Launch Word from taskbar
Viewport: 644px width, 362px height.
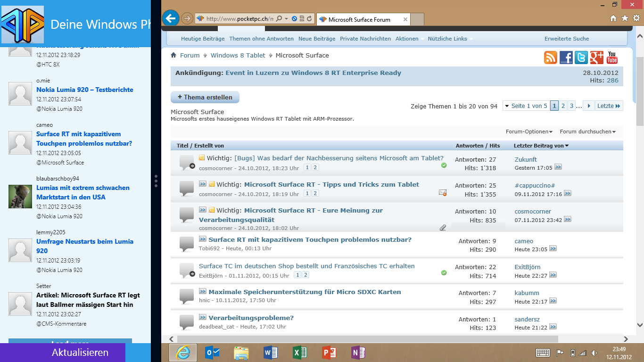click(271, 353)
